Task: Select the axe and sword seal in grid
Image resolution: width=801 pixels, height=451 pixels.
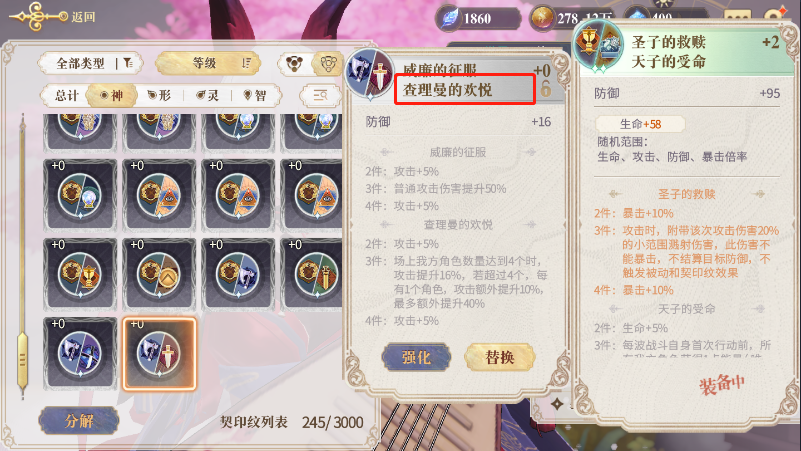Action: pyautogui.click(x=159, y=354)
